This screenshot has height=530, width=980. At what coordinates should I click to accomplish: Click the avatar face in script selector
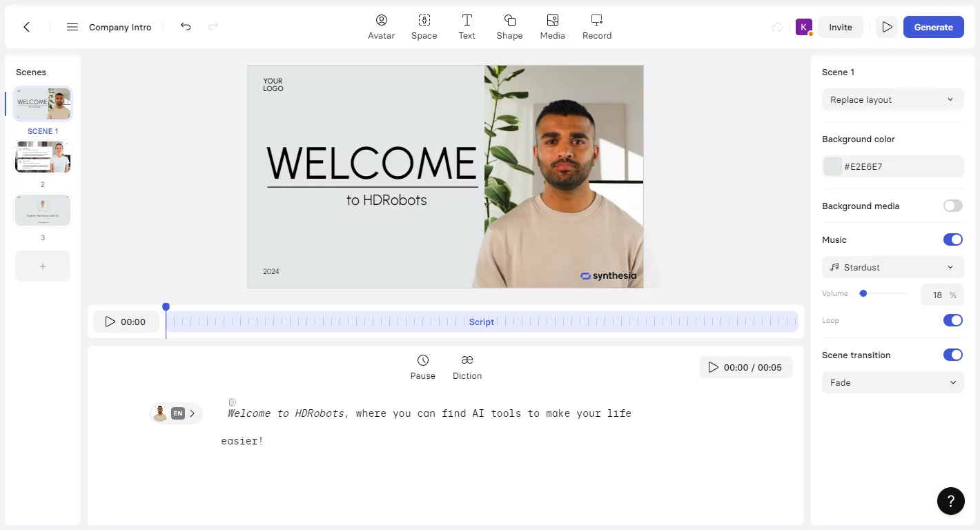click(x=160, y=413)
